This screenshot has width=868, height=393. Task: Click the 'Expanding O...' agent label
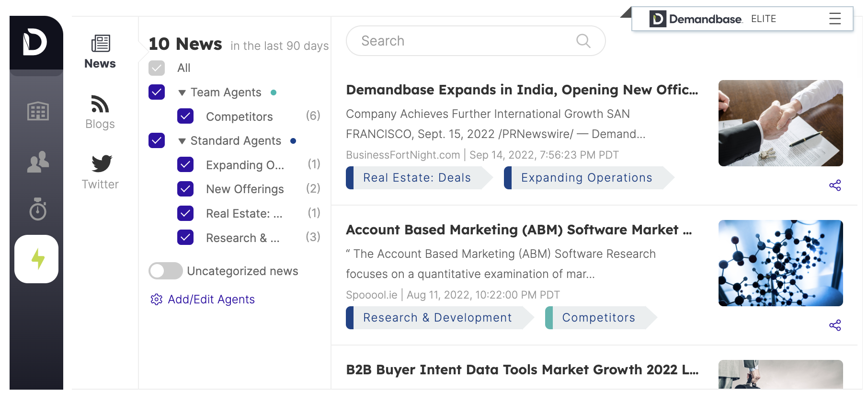(245, 165)
